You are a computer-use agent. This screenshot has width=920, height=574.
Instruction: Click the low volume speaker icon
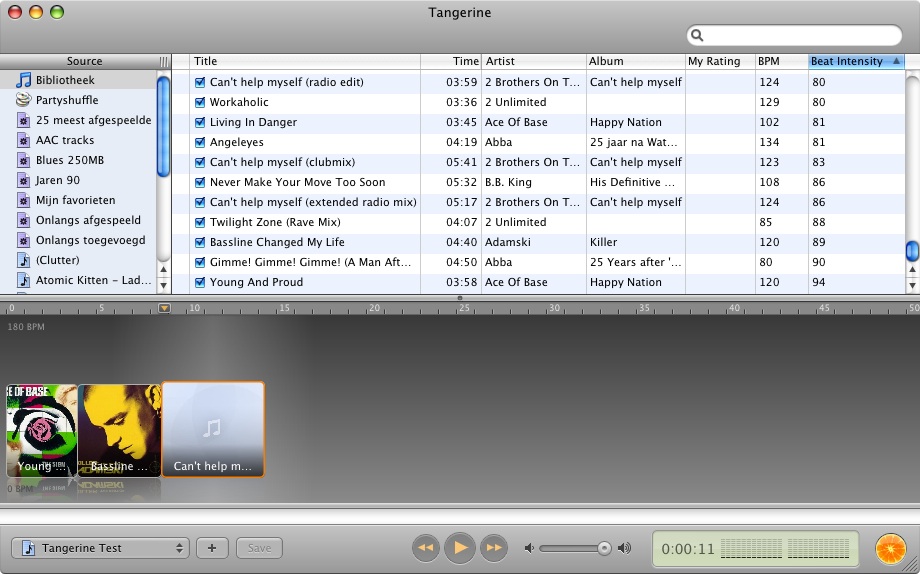coord(529,548)
